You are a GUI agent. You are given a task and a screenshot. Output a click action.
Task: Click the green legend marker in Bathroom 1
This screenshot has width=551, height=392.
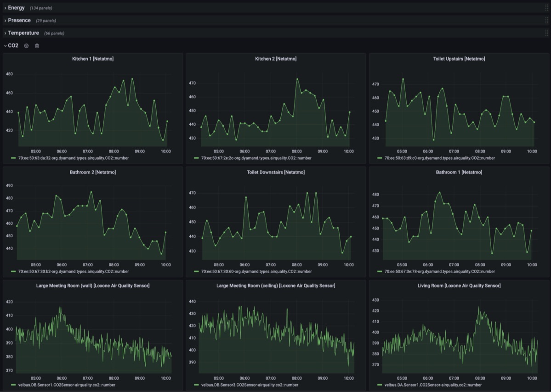click(380, 272)
